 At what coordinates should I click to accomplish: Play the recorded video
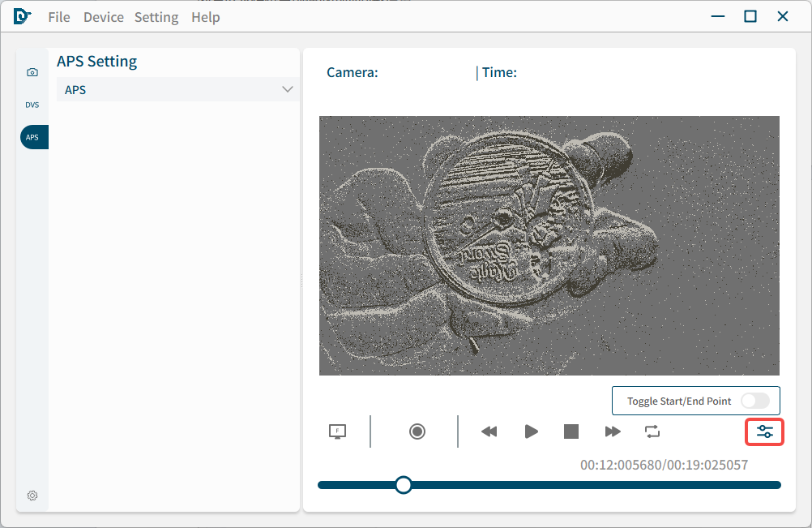pos(531,431)
